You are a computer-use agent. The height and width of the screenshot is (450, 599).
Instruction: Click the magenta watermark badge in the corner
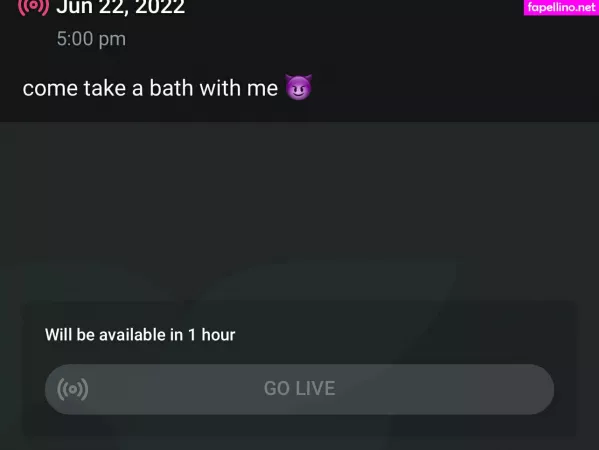coord(561,7)
